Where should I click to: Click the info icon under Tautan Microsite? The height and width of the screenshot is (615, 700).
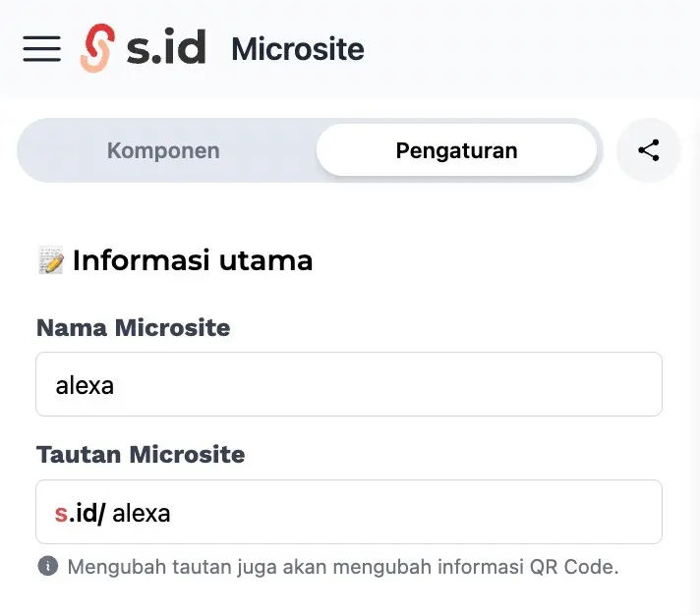coord(47,567)
